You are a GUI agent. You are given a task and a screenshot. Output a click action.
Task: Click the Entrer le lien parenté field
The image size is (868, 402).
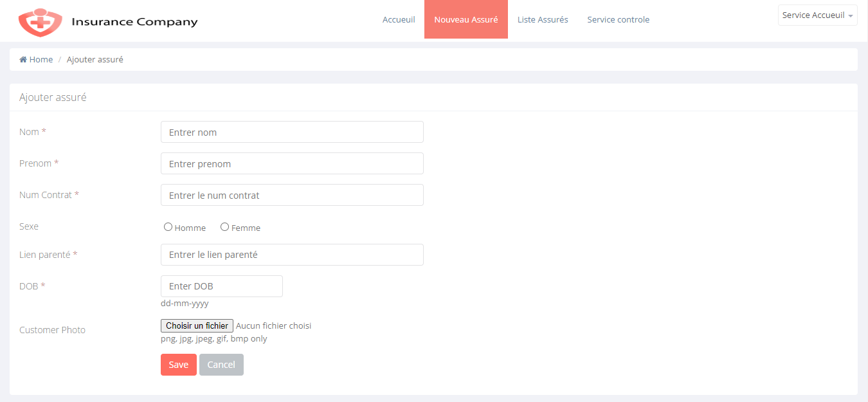(x=291, y=255)
